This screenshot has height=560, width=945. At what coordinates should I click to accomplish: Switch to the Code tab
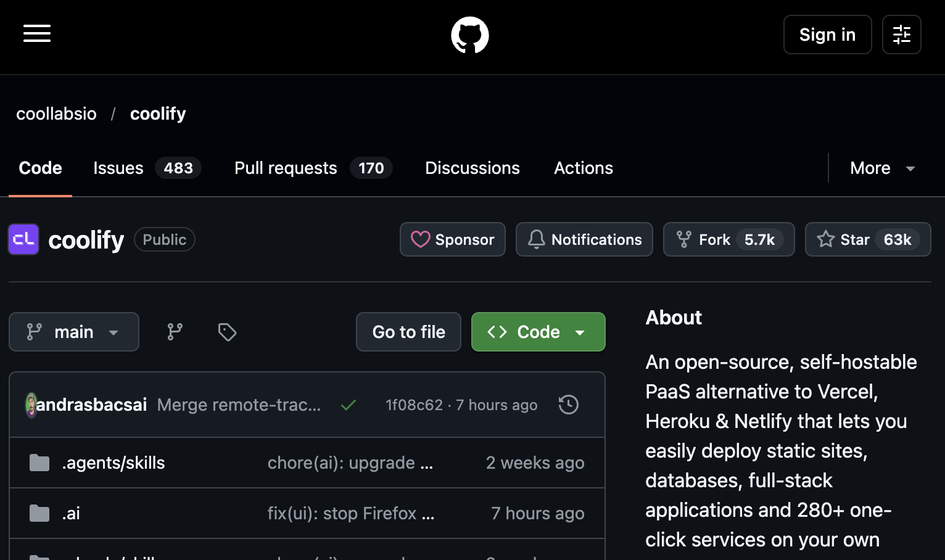coord(41,168)
